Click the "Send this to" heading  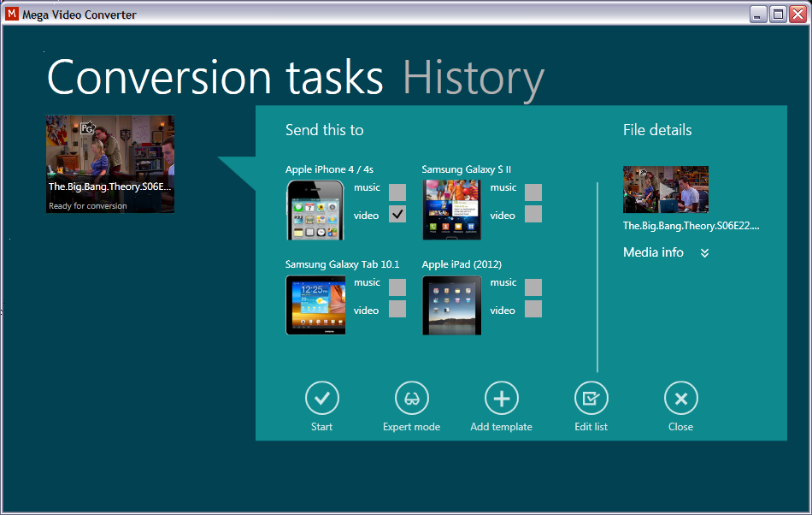click(325, 130)
